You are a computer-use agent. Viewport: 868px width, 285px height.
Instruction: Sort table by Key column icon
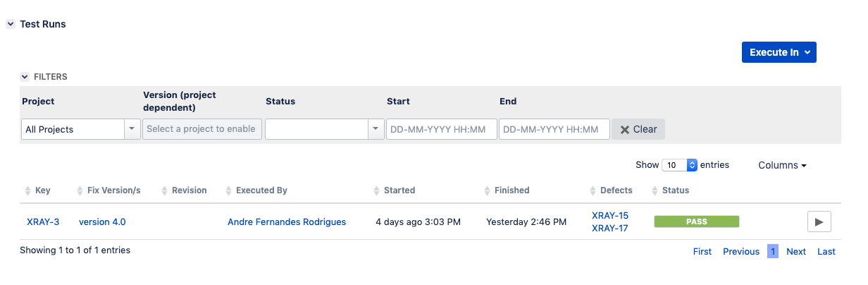coord(28,190)
